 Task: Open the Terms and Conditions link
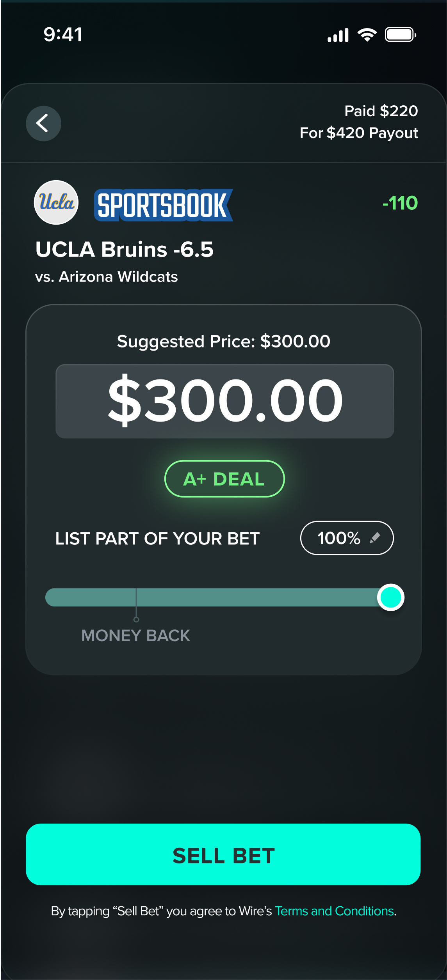point(335,911)
